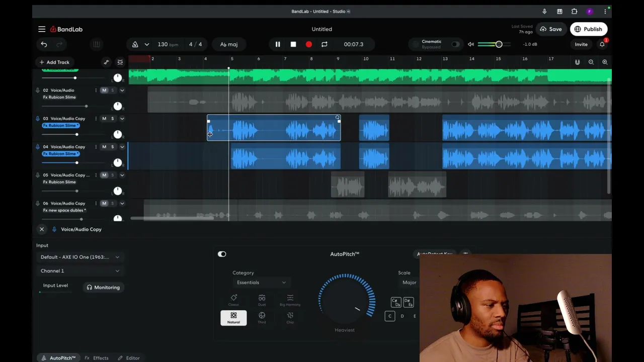Publish the project

588,29
